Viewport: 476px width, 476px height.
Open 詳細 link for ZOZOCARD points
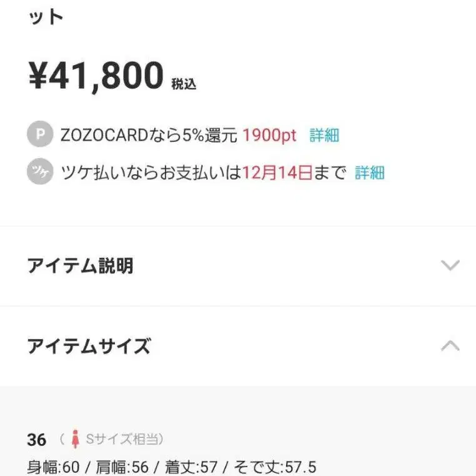pyautogui.click(x=324, y=135)
